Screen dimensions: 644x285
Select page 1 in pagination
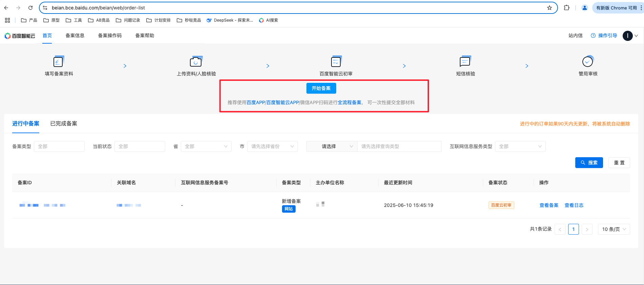[574, 229]
